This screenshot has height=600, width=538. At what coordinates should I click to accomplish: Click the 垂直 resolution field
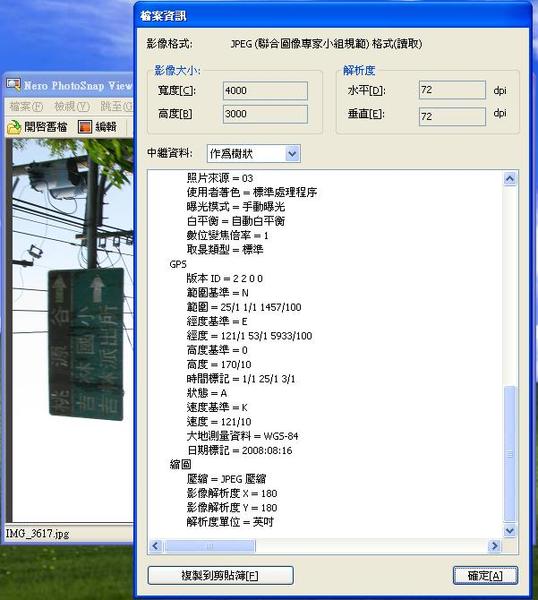pyautogui.click(x=452, y=116)
